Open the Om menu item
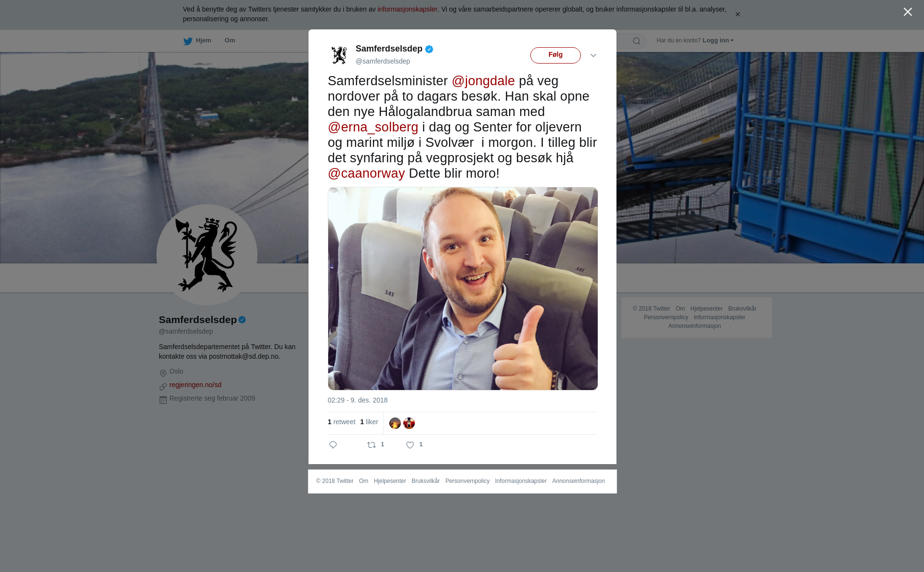The height and width of the screenshot is (572, 924). click(230, 40)
